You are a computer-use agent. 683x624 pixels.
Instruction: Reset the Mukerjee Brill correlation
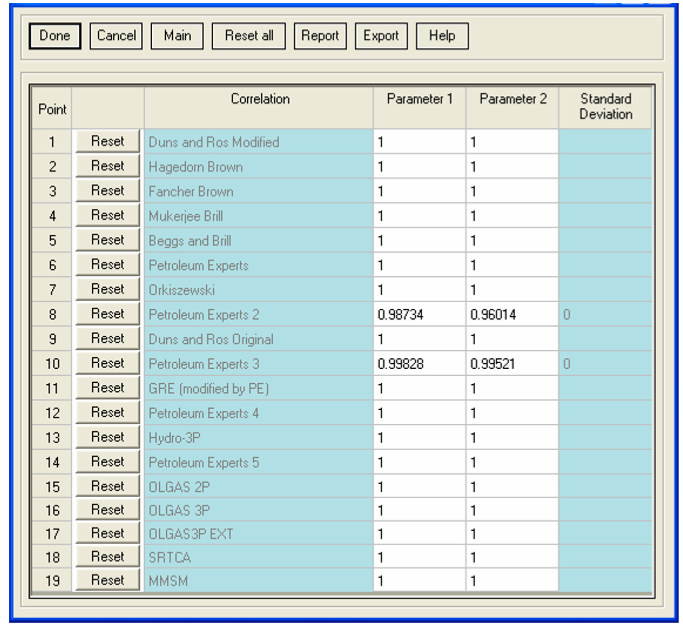(x=108, y=215)
